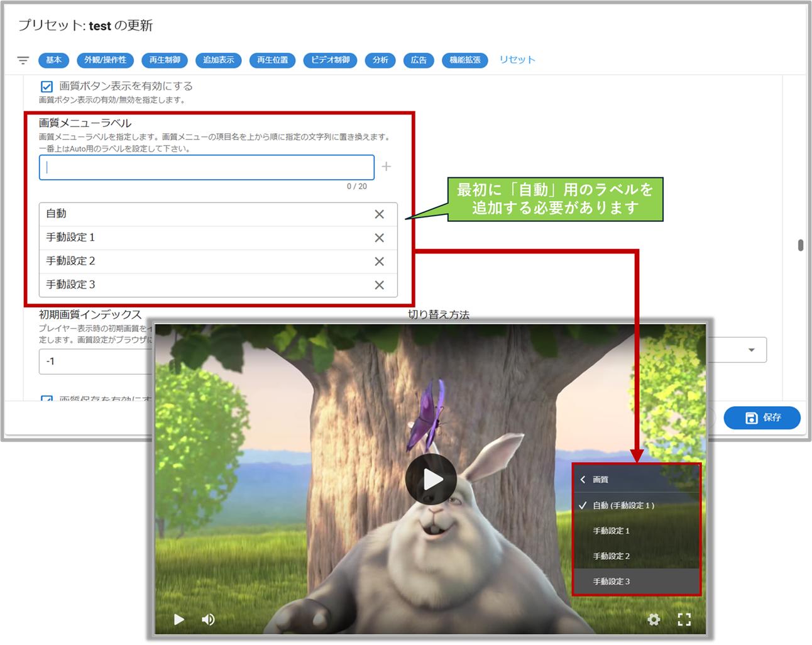Click the リセット link
Viewport: 812px width, 645px height.
[517, 60]
